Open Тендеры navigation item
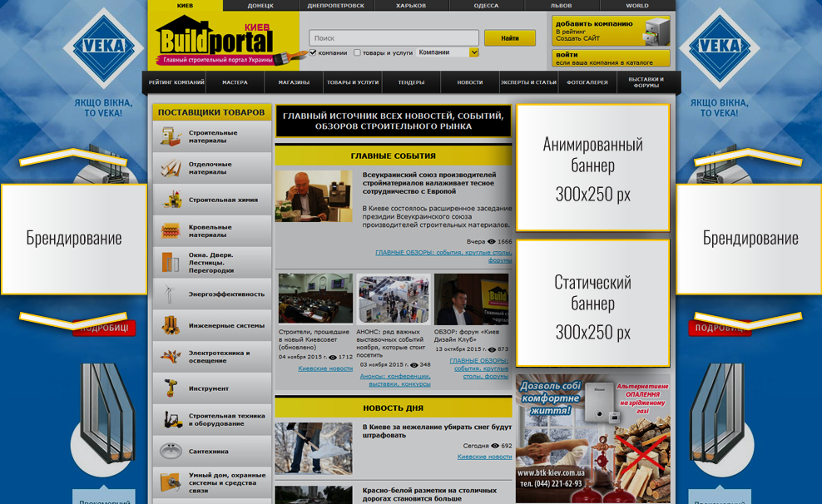The image size is (822, 504). (x=412, y=82)
